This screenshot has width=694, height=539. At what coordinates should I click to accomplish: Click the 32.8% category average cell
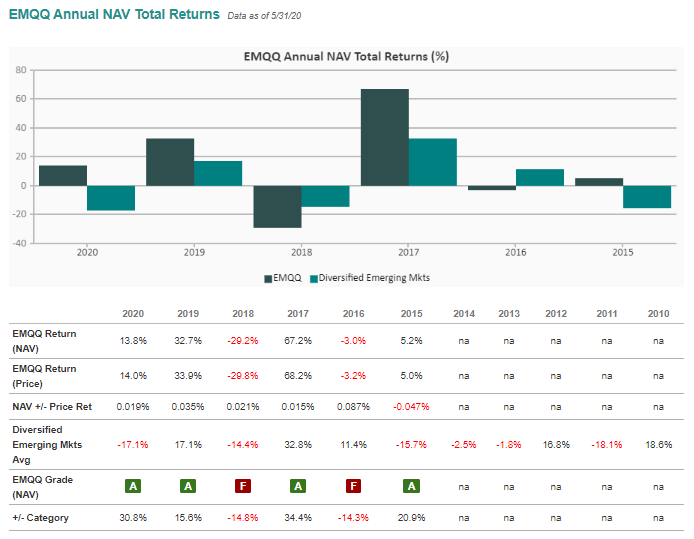point(298,444)
